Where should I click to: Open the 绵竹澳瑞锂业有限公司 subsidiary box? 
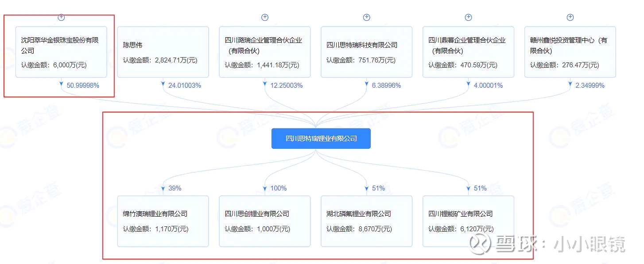(163, 221)
